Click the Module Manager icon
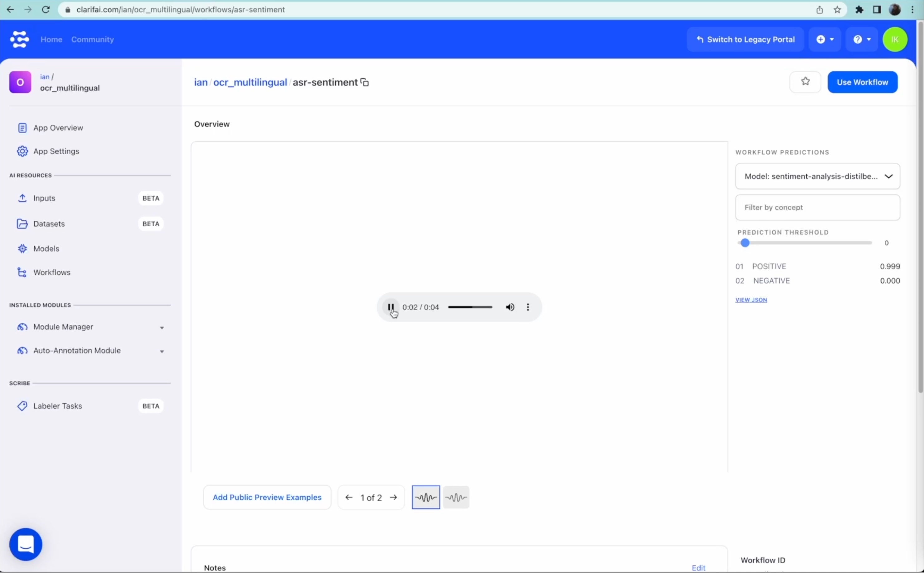924x573 pixels. tap(22, 326)
